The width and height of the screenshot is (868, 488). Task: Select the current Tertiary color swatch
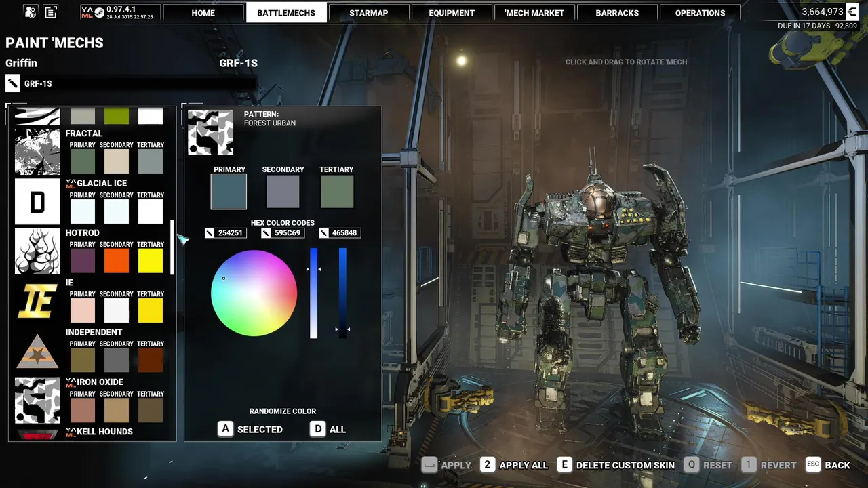click(x=337, y=191)
